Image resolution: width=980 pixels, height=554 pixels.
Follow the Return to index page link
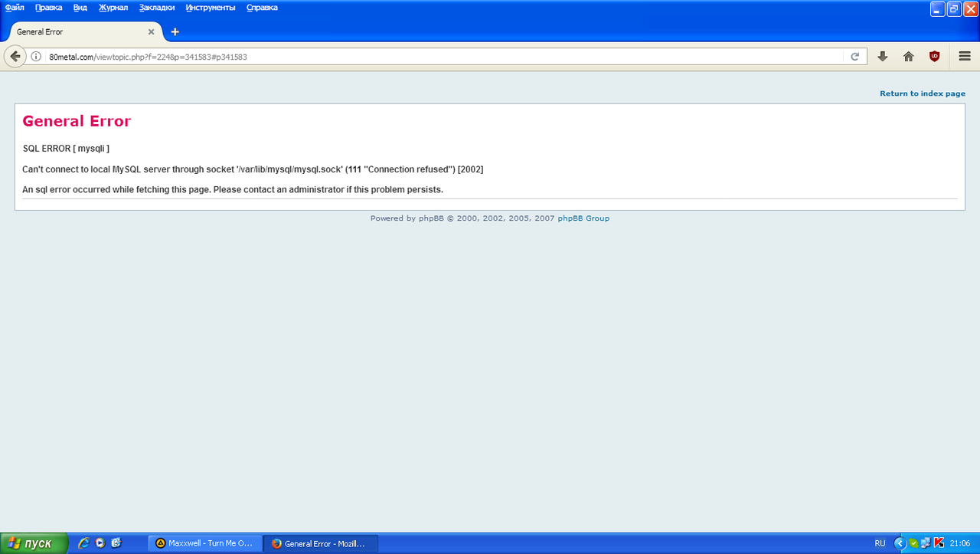coord(923,93)
